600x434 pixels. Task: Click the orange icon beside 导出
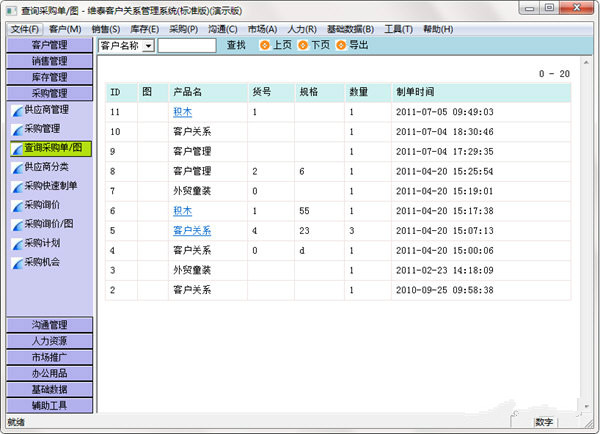click(341, 46)
